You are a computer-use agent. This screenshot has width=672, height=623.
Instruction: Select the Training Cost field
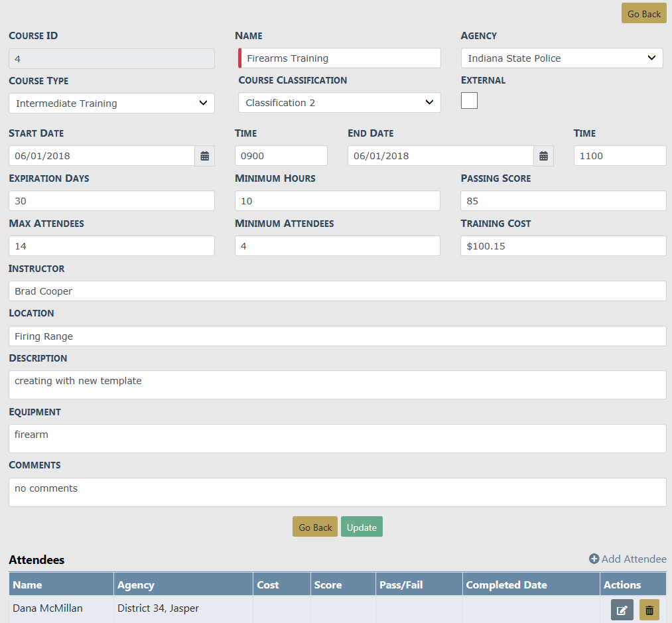tap(563, 246)
